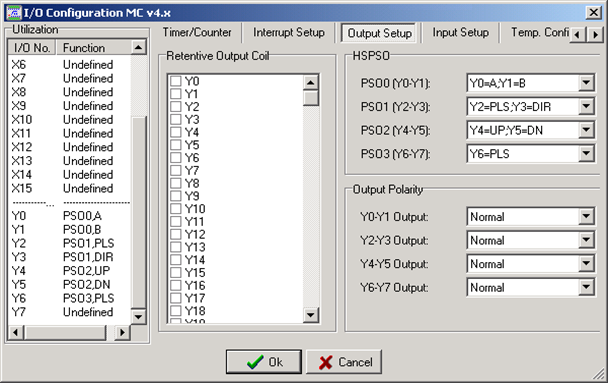Expand the Y4-Y5 Output polarity dropdown
The width and height of the screenshot is (609, 384).
(x=586, y=264)
